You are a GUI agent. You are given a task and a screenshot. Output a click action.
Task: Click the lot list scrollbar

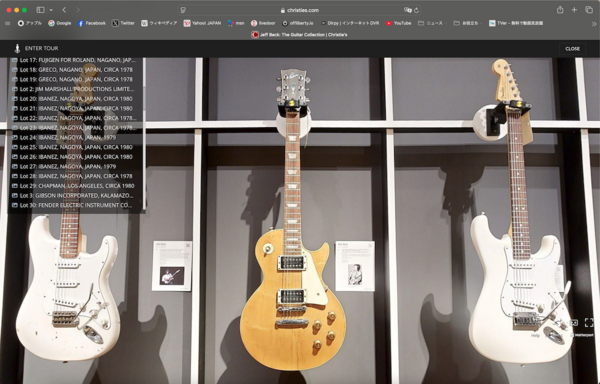144,134
